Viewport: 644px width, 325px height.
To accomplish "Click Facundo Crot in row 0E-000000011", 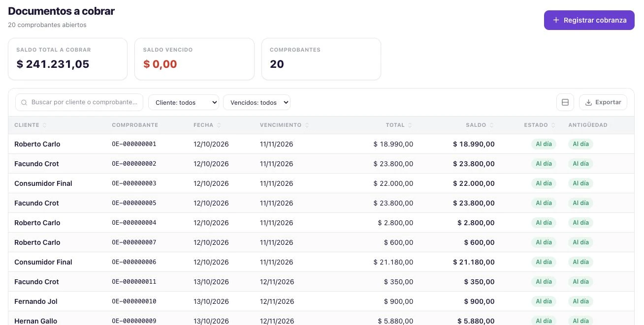I will coord(36,282).
